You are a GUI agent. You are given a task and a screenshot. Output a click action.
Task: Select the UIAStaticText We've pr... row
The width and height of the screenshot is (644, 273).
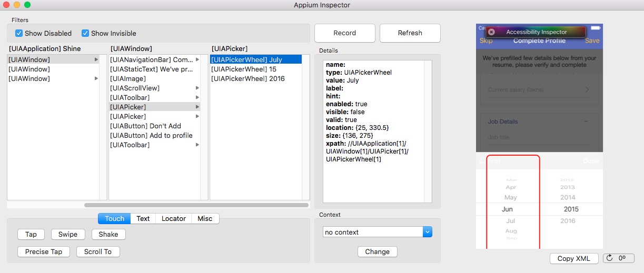pyautogui.click(x=155, y=69)
